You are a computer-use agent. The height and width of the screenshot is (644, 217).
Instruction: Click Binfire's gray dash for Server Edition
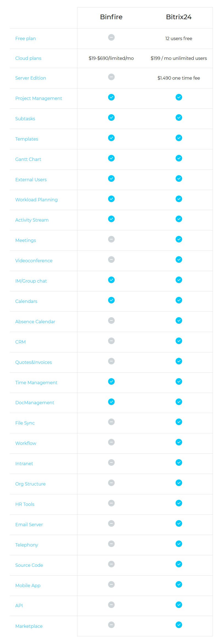tap(111, 77)
